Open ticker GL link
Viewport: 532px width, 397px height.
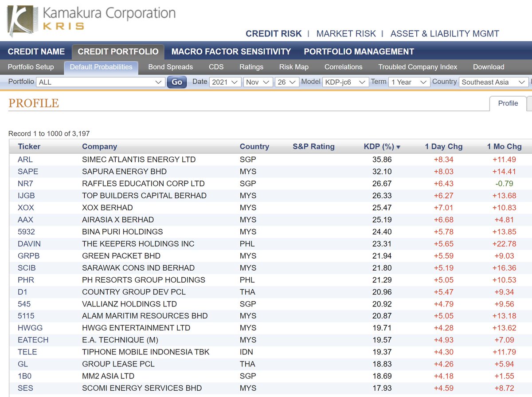pos(23,364)
